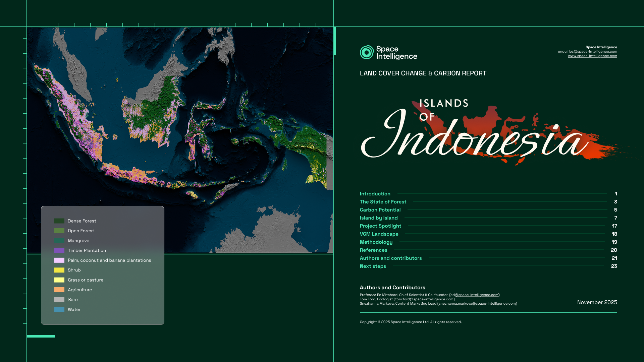Click the Space Intelligence logo icon

(x=367, y=53)
